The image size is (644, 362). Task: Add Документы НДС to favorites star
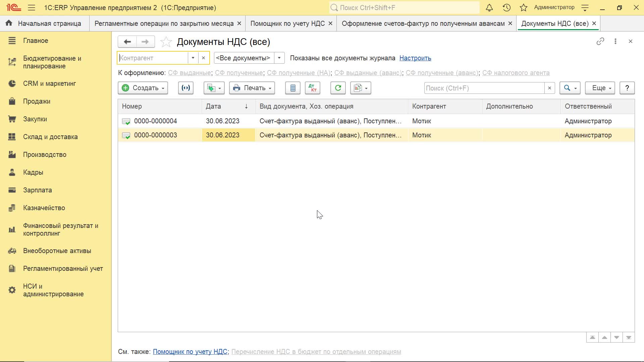(x=166, y=42)
